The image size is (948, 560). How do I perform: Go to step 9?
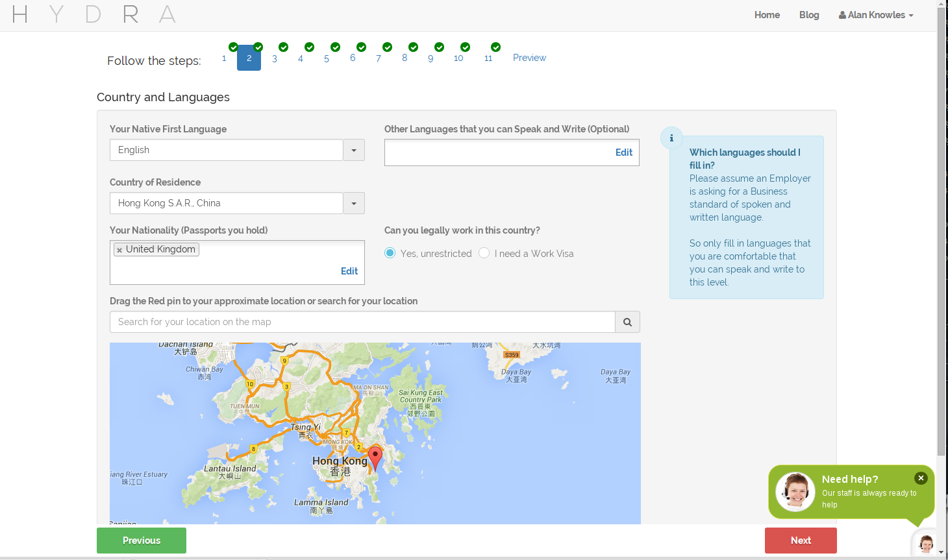tap(430, 58)
